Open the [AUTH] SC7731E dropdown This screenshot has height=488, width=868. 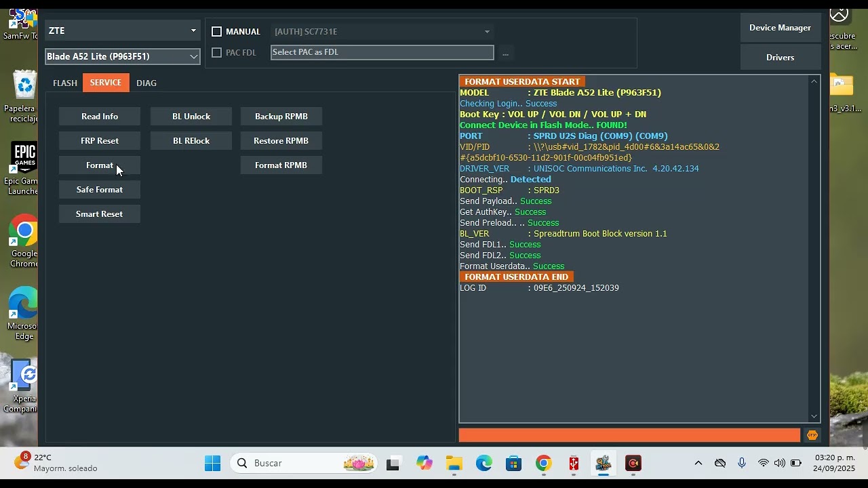pos(382,31)
